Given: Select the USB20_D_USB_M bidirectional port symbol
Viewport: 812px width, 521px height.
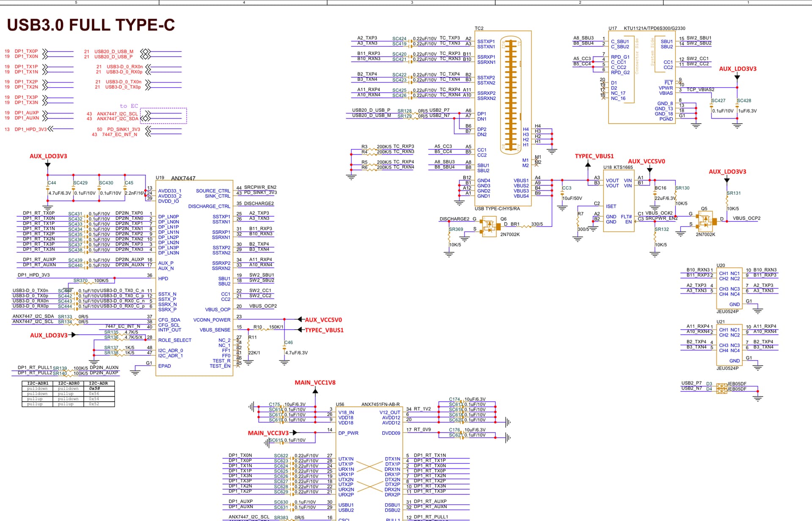Looking at the screenshot, I should coord(145,52).
